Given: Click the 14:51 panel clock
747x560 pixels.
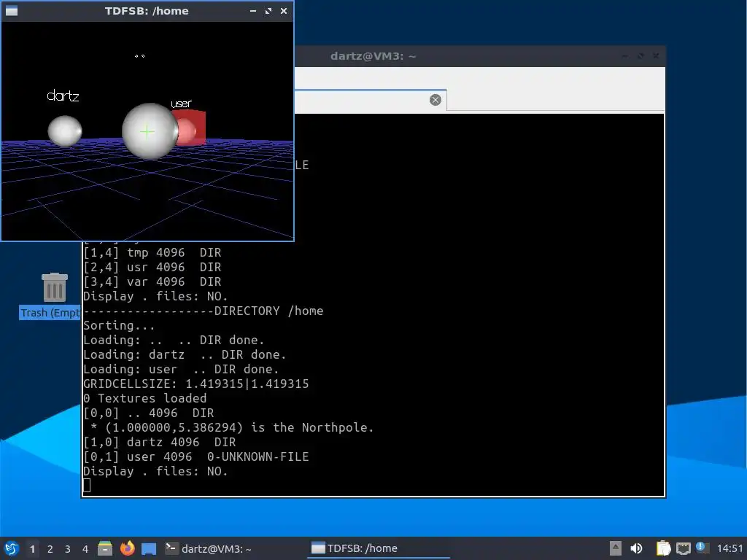Looking at the screenshot, I should (x=729, y=548).
